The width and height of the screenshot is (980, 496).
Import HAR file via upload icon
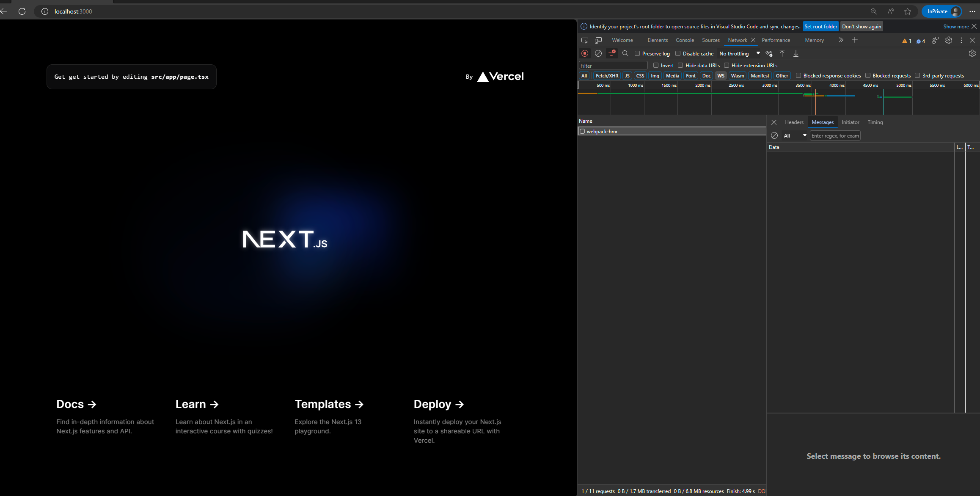pos(782,53)
